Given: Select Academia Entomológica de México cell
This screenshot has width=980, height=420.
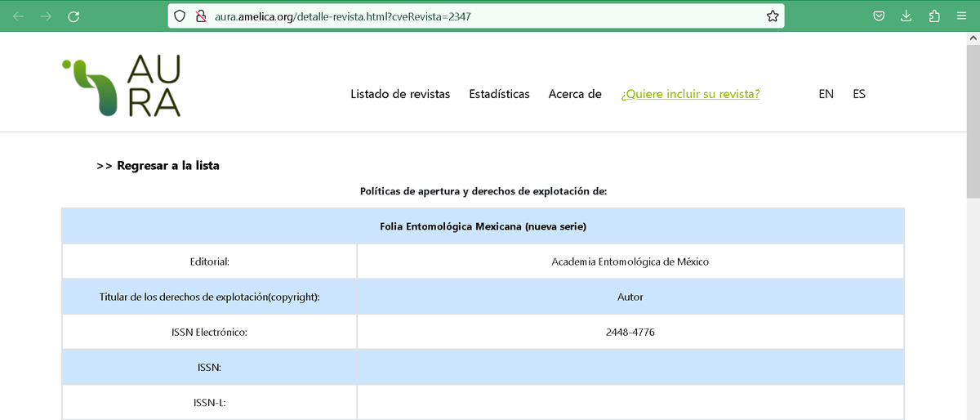Looking at the screenshot, I should point(630,262).
